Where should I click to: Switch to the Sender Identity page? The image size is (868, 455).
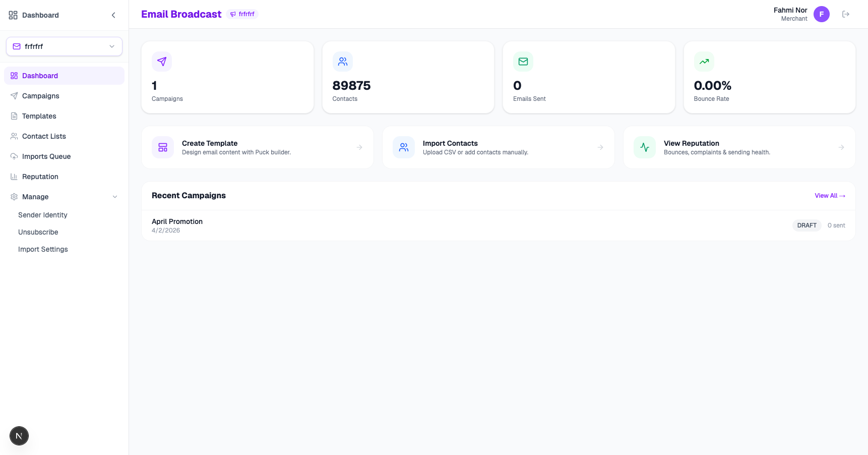tap(42, 215)
